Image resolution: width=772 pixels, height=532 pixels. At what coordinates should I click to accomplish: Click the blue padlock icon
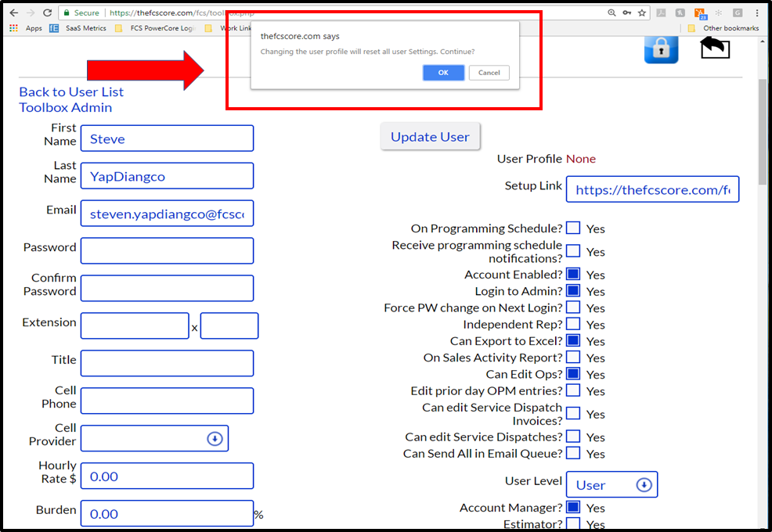662,49
